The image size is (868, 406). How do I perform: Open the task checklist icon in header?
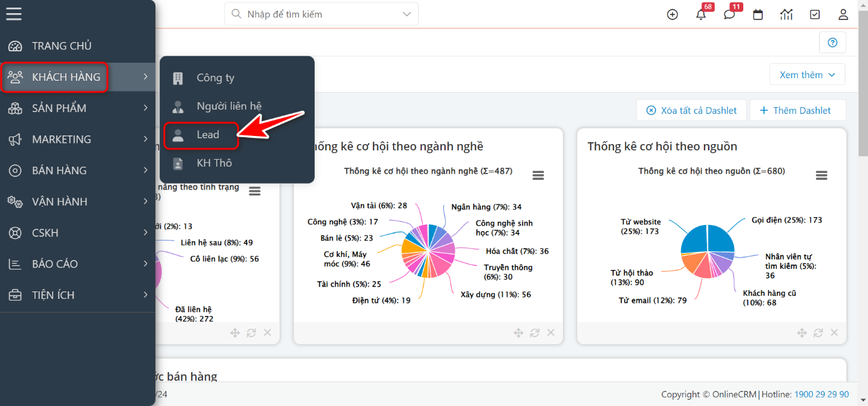point(815,14)
